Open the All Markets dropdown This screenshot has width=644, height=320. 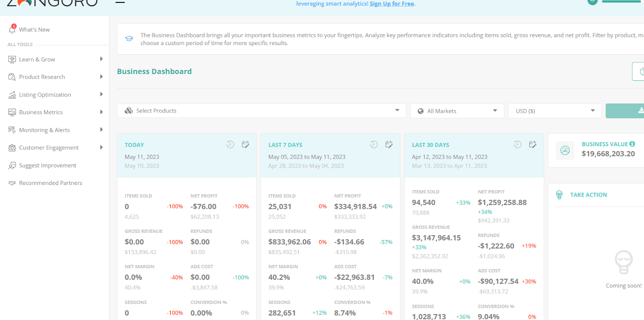(x=457, y=111)
